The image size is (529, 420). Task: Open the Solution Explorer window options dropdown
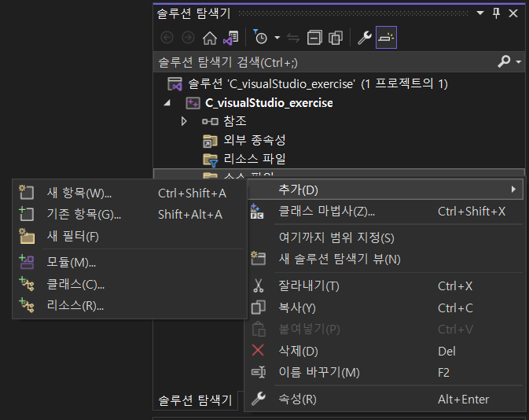(x=480, y=13)
